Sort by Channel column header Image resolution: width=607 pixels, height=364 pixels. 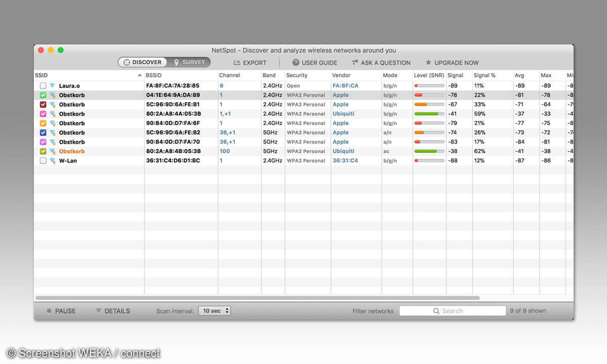[x=240, y=75]
